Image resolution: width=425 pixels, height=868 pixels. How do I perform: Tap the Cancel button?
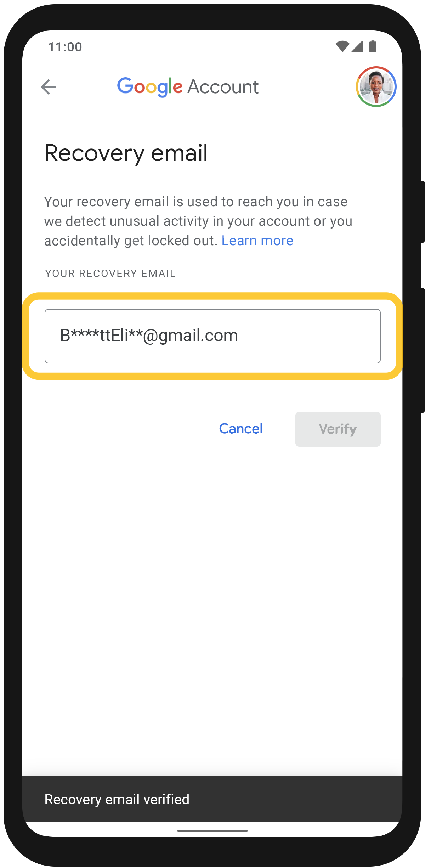(x=241, y=429)
